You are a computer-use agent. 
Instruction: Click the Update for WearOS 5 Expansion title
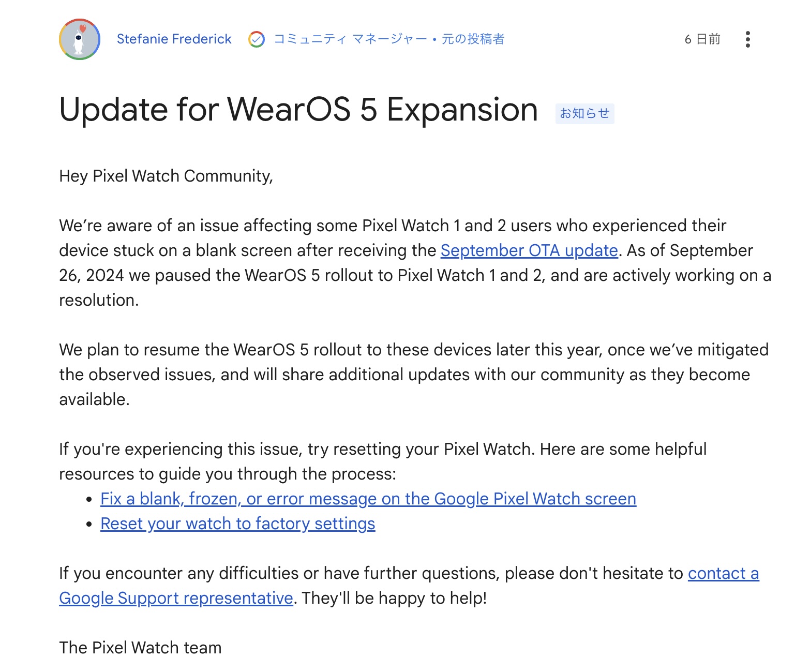pos(299,110)
